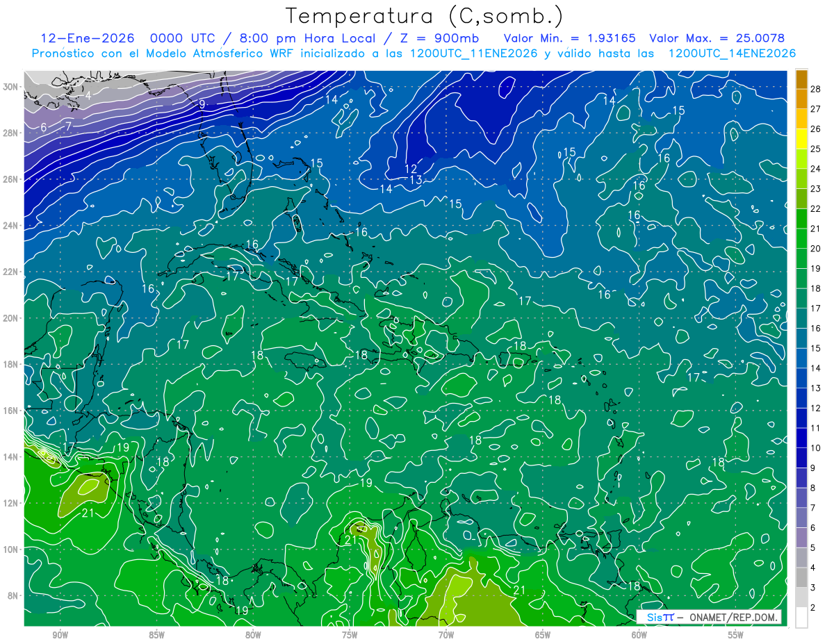Click "1200UTC_14ENE2026" valid-until time
Screen dimensions: 834x644
click(x=732, y=53)
